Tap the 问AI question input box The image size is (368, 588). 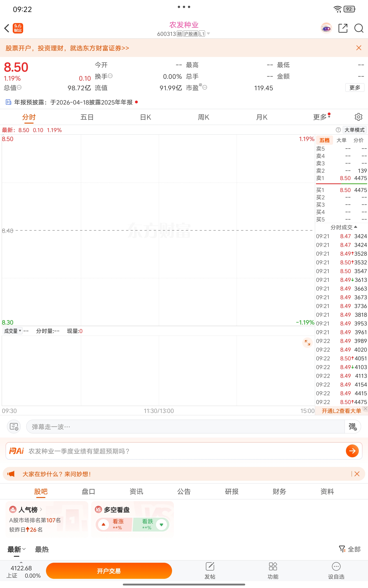point(184,451)
